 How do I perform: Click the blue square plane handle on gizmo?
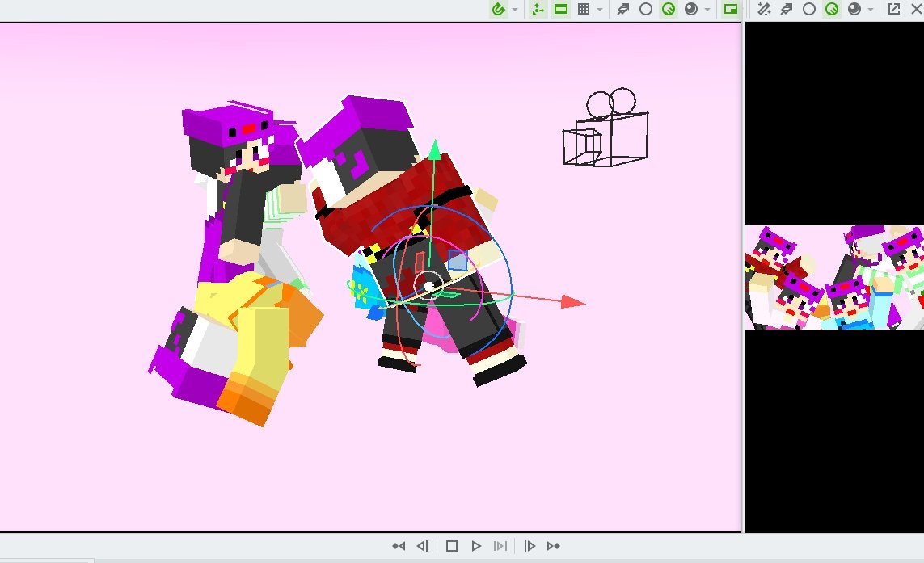tap(458, 260)
